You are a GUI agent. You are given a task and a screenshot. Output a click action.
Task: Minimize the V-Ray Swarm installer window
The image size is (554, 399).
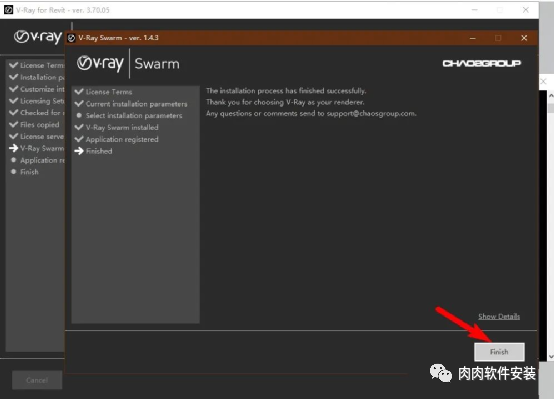[473, 38]
